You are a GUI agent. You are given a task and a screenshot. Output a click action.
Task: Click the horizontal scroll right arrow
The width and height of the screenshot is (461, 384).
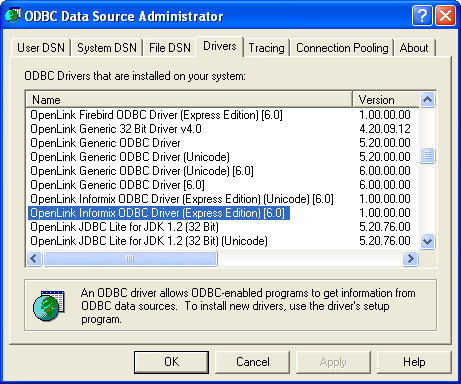(x=410, y=259)
